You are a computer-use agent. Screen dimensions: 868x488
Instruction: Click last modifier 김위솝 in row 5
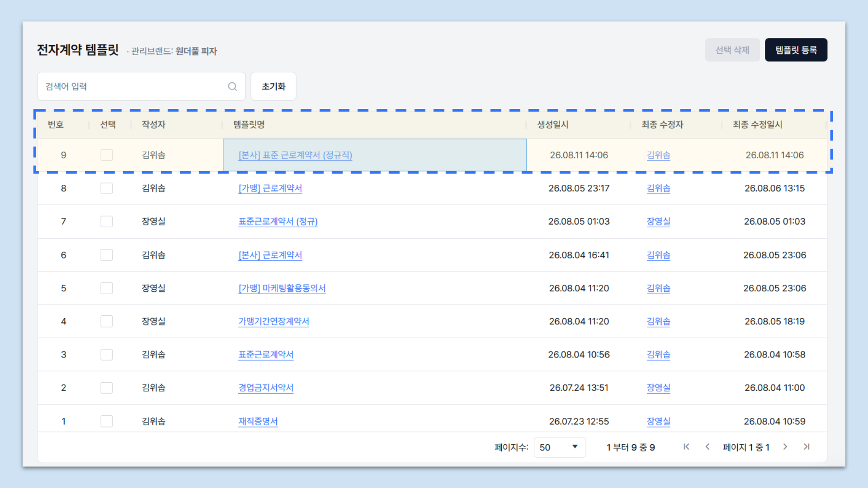pos(659,288)
